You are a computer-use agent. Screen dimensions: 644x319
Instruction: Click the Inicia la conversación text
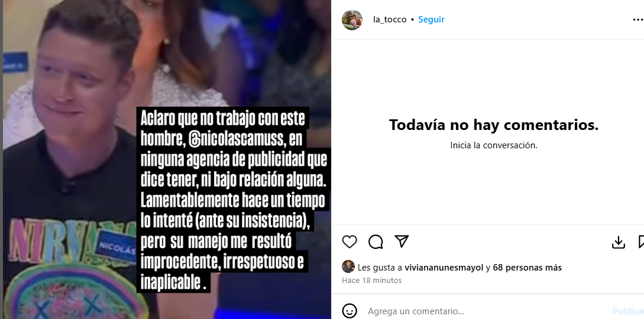point(494,145)
